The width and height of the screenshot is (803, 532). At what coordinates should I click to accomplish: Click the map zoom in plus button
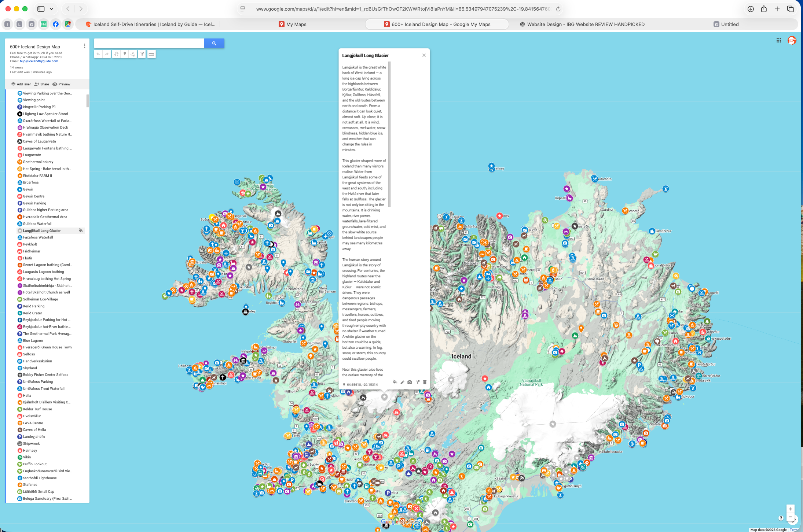click(790, 509)
